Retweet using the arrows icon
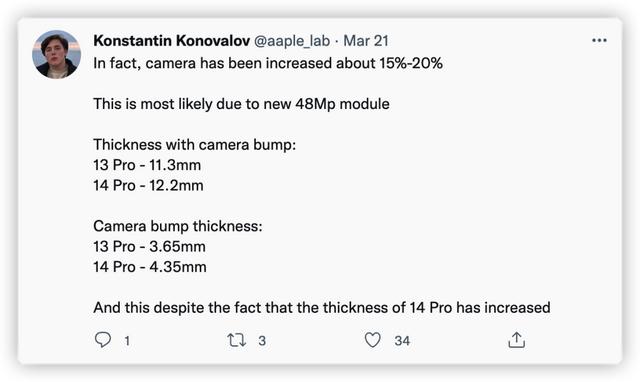This screenshot has height=382, width=640. [x=237, y=340]
